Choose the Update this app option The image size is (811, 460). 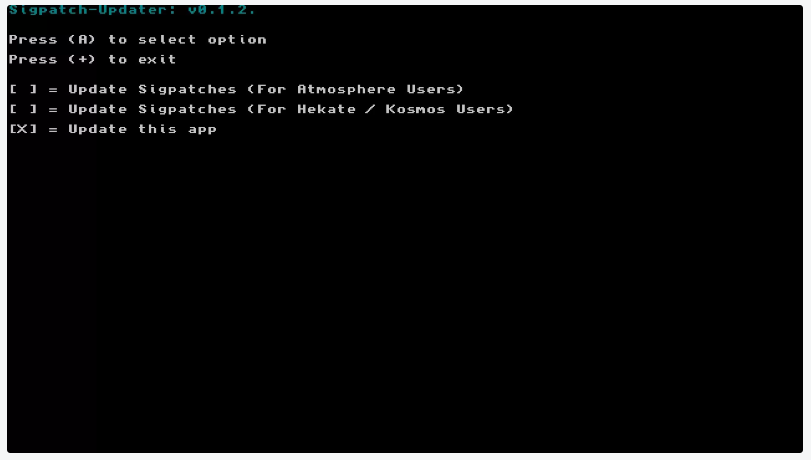pyautogui.click(x=142, y=129)
